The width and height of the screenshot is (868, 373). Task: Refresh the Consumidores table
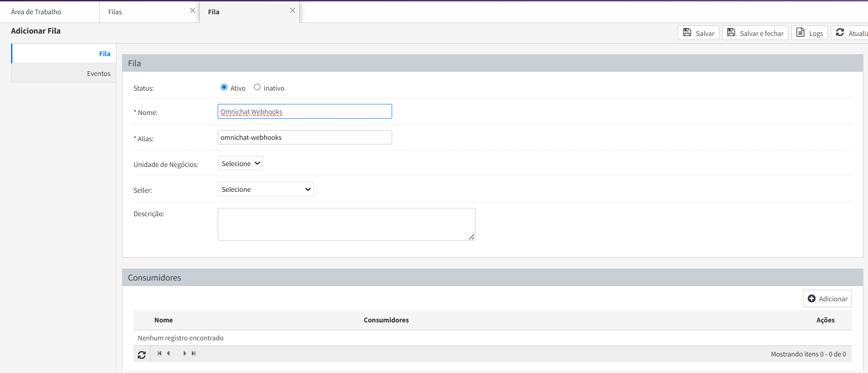142,355
